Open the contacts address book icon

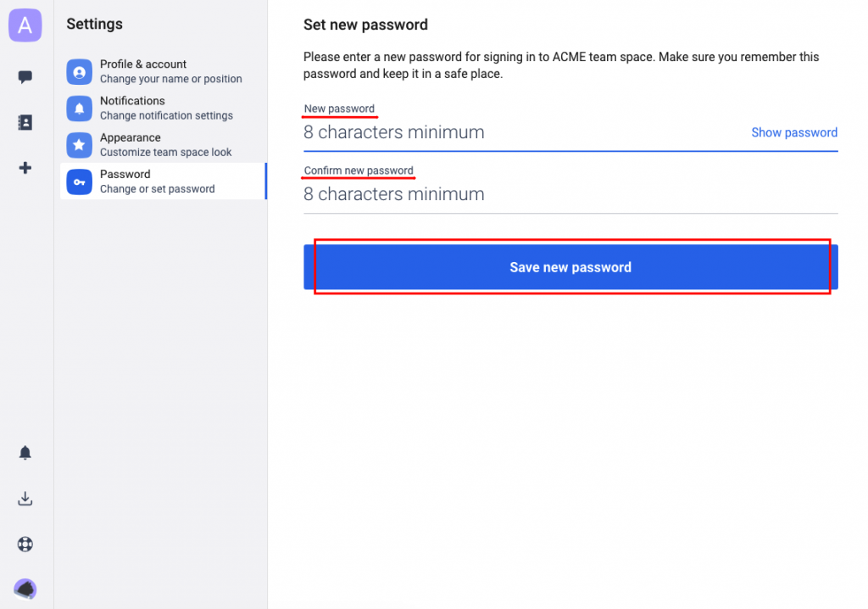pyautogui.click(x=25, y=122)
